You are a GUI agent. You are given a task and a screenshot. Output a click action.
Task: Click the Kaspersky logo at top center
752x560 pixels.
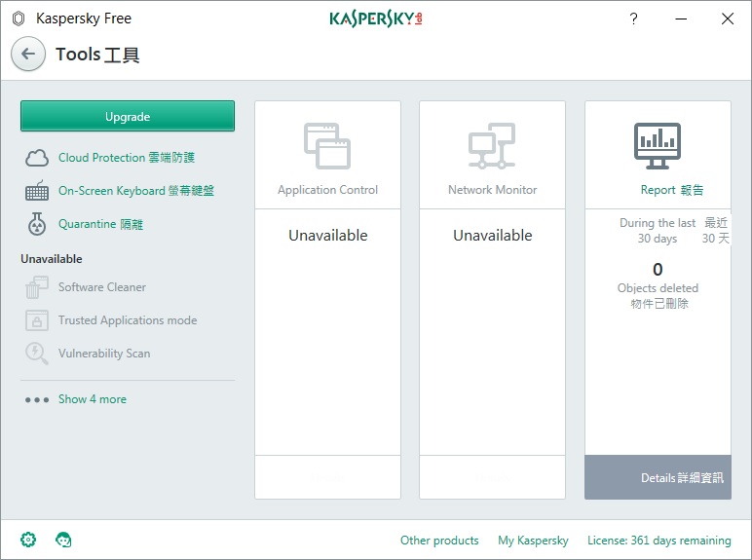(x=376, y=19)
